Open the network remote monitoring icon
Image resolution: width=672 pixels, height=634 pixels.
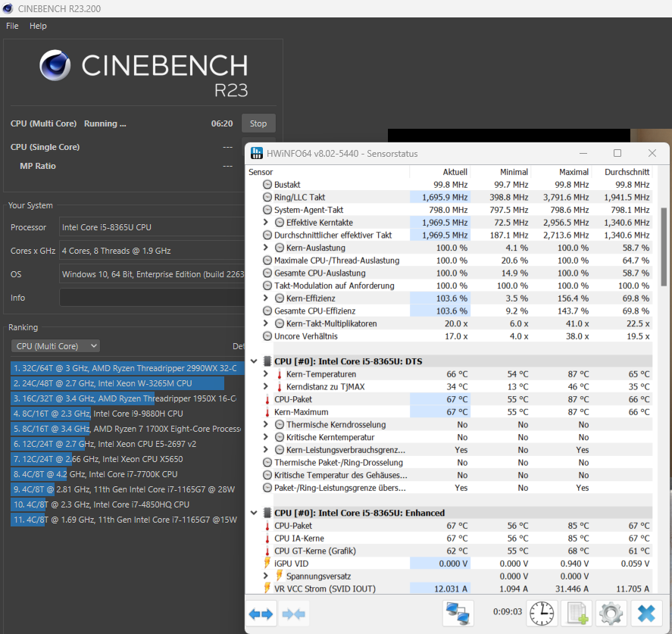(x=458, y=614)
